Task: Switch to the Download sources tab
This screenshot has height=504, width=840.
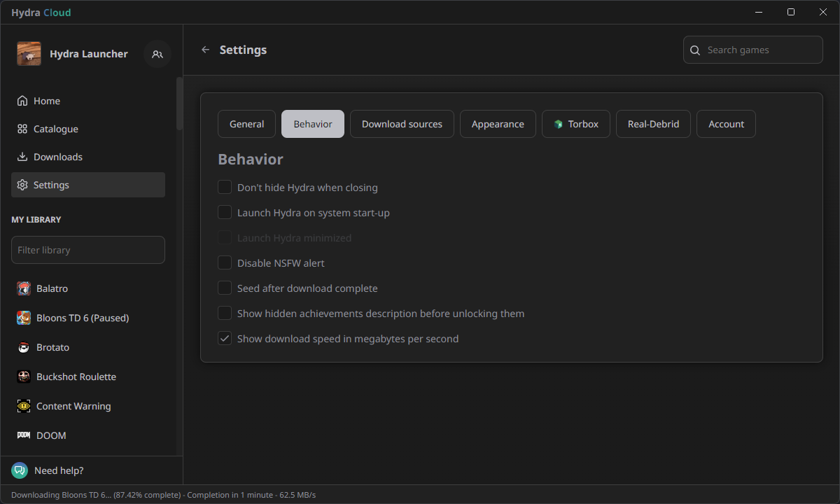Action: pyautogui.click(x=402, y=124)
